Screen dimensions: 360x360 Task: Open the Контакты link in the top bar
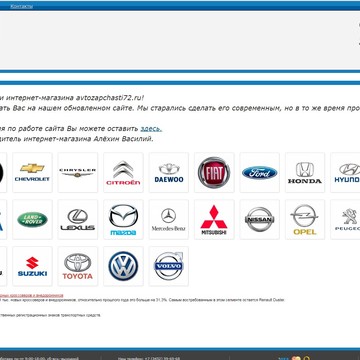21,6
